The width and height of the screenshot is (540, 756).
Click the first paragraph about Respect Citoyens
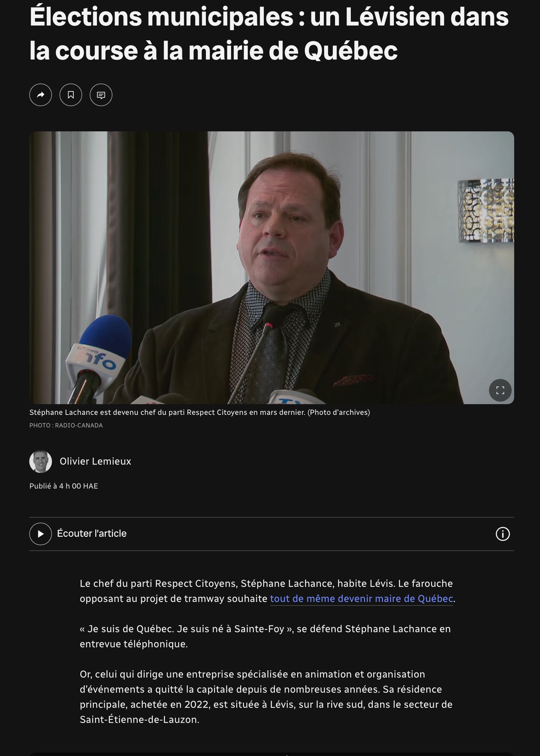(267, 591)
